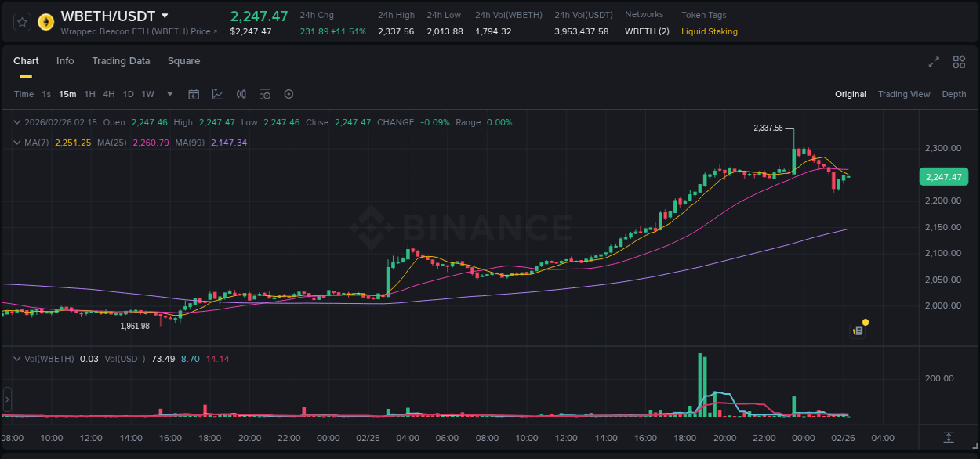This screenshot has width=980, height=459.
Task: Switch to the Trading Data tab
Action: [x=121, y=61]
